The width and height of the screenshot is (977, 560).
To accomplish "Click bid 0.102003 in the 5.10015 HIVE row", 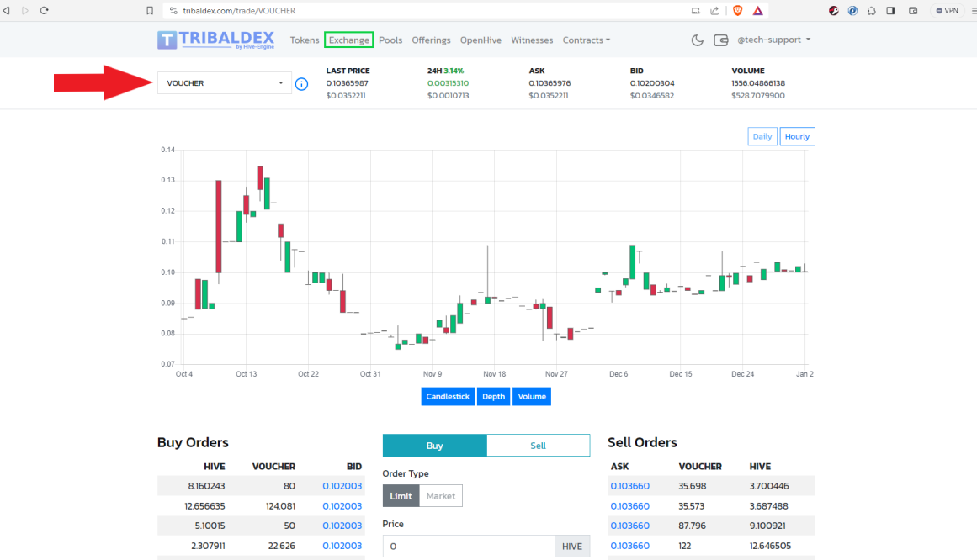I will coord(342,526).
